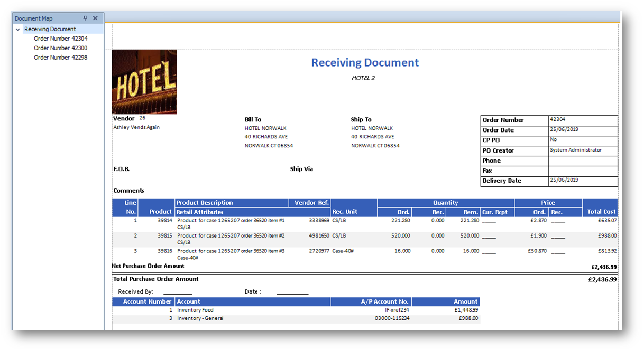Jump to Order Number 42304
The height and width of the screenshot is (349, 644).
tap(61, 39)
